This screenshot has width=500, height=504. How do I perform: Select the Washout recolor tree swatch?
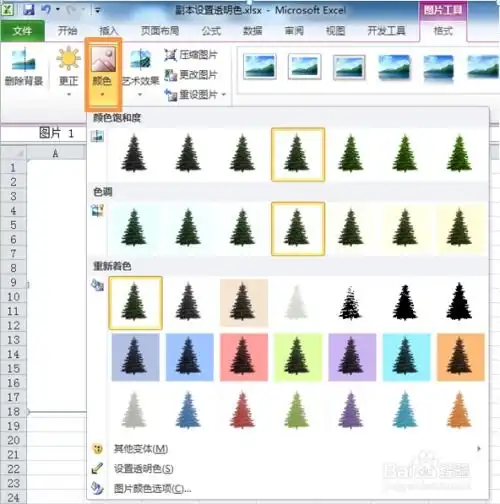[297, 303]
